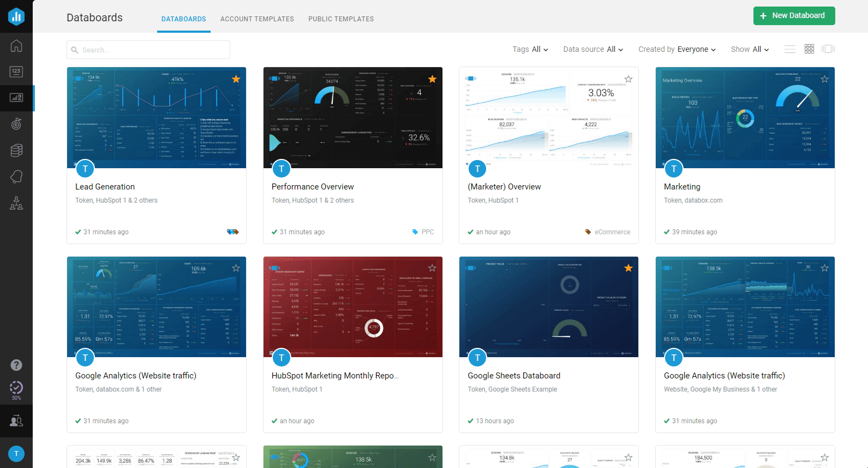Open the Goals target icon in sidebar
Screen dimensions: 868x468
(x=16, y=124)
